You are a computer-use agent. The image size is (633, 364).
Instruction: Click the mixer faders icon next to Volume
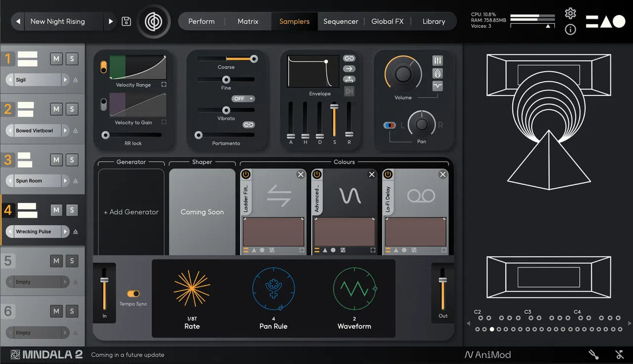437,61
